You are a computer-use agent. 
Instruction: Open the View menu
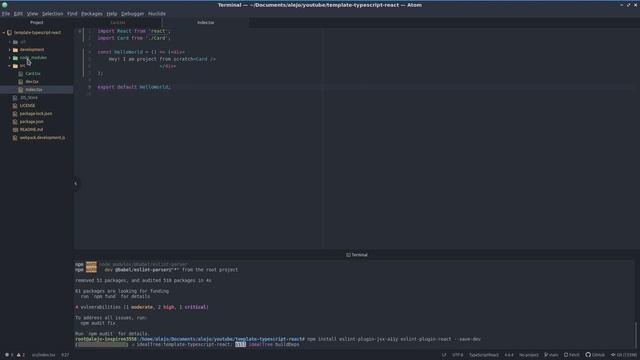pos(32,13)
